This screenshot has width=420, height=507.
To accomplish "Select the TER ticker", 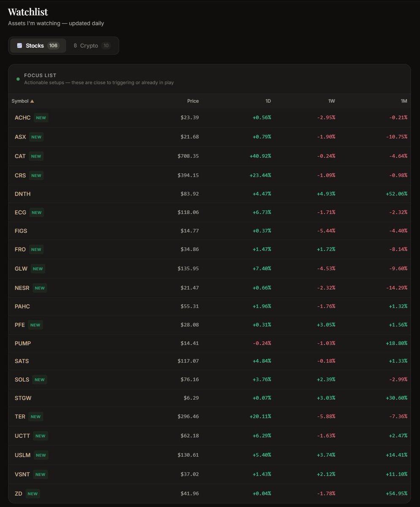I will (20, 416).
